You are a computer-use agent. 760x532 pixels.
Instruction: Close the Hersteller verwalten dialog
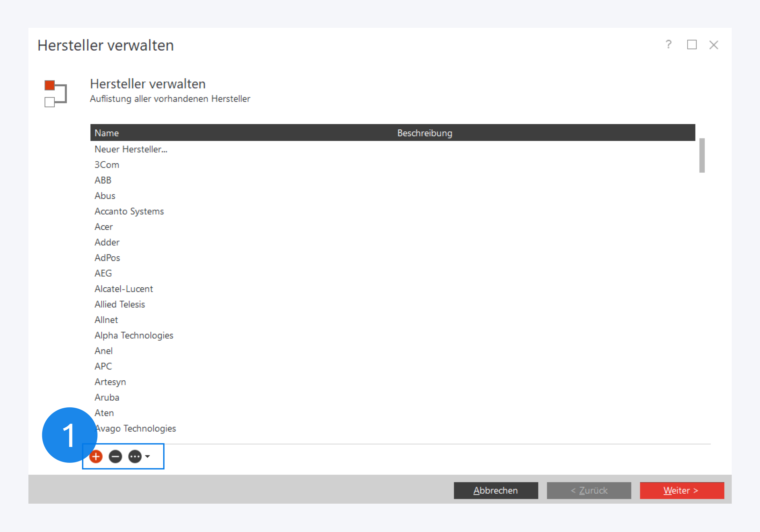[x=713, y=45]
